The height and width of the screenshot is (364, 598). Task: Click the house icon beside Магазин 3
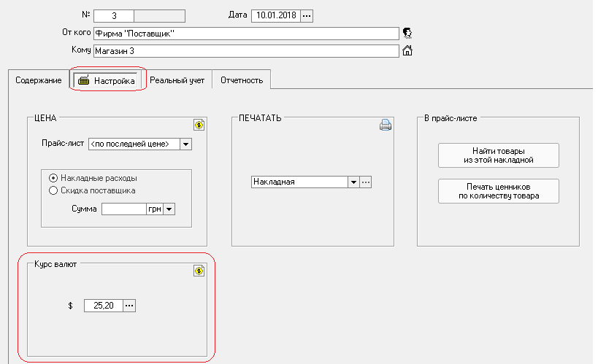click(408, 51)
